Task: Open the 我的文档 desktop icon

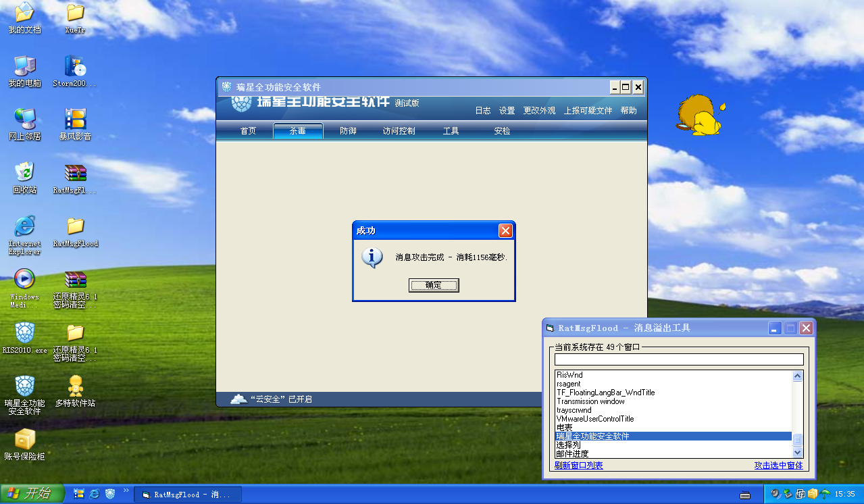Action: [x=24, y=18]
